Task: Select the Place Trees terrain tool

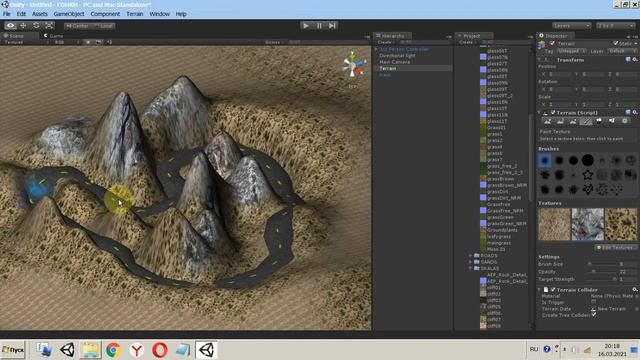Action: 599,121
